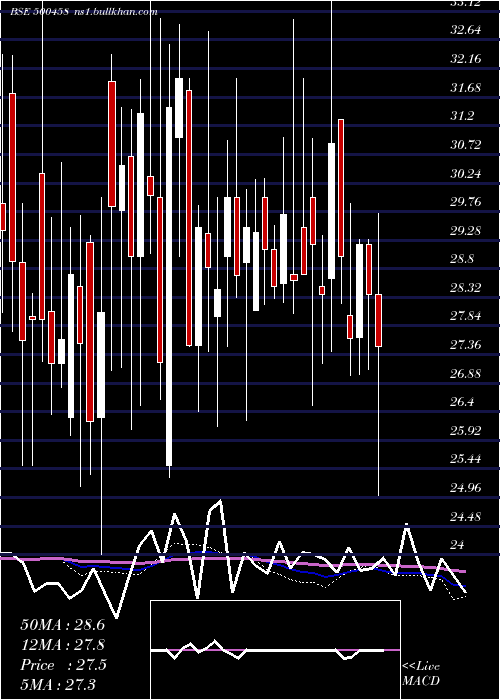Click the 12MA : 27.8 readout
The width and height of the screenshot is (500, 700).
[62, 645]
